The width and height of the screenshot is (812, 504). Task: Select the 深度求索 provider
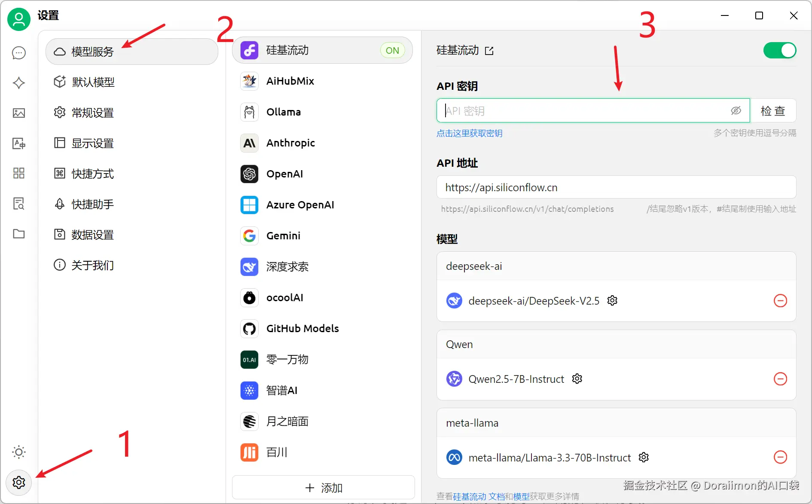pyautogui.click(x=322, y=267)
